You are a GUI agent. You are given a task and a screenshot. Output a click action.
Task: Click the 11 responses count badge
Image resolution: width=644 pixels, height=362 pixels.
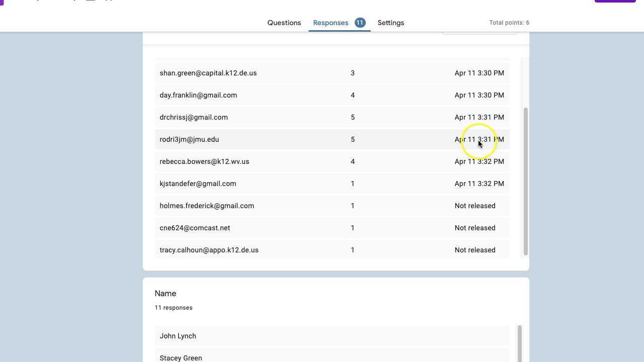(x=360, y=23)
